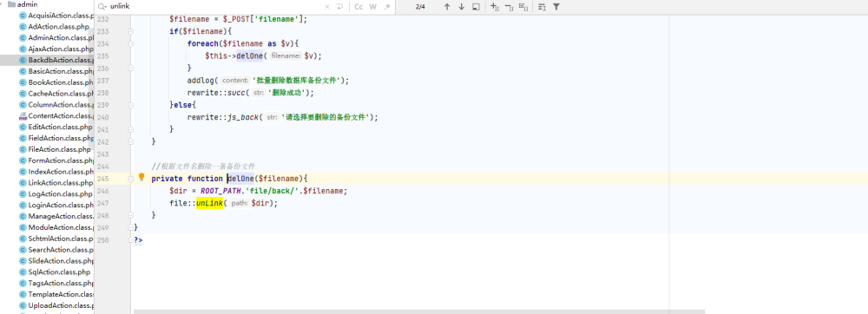The width and height of the screenshot is (868, 314).
Task: Click the filter search results funnel icon
Action: pyautogui.click(x=556, y=7)
